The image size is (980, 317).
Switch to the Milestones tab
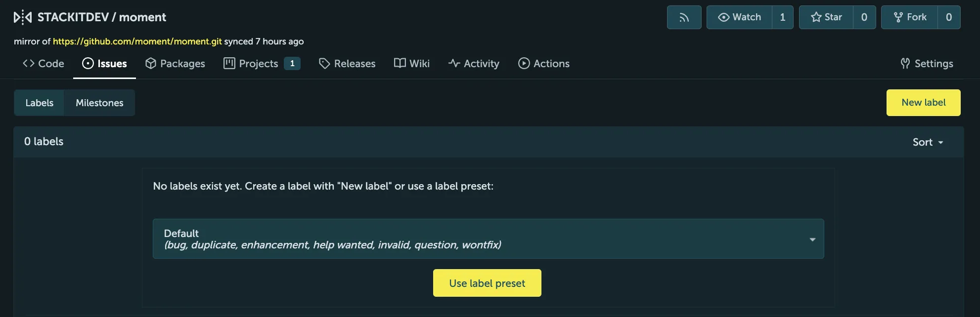[99, 103]
